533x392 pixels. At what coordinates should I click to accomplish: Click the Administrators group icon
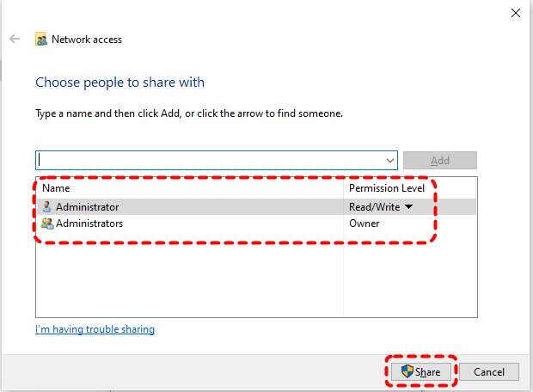pos(46,224)
